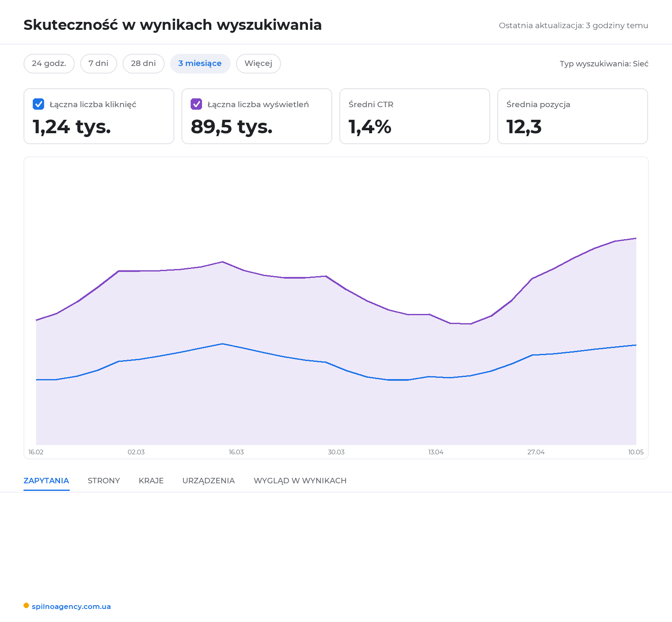Click the Skuteczność w wynikach wyszukiwania heading
The image size is (672, 622).
tap(173, 25)
